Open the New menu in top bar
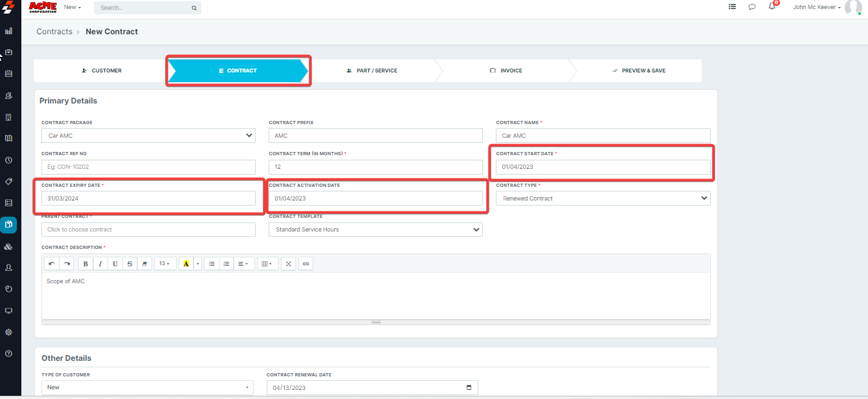 tap(72, 7)
